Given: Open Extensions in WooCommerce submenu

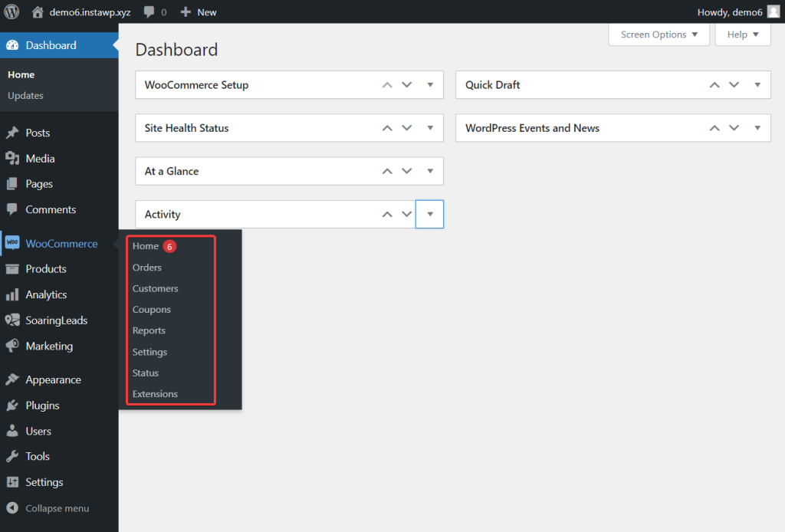Looking at the screenshot, I should click(x=155, y=394).
